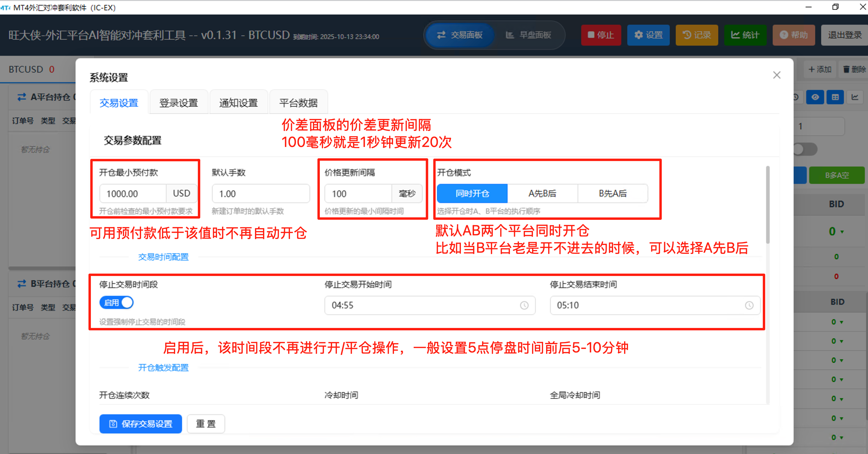The image size is (868, 454).
Task: Expand the green 0 BID dropdown arrow
Action: click(842, 232)
